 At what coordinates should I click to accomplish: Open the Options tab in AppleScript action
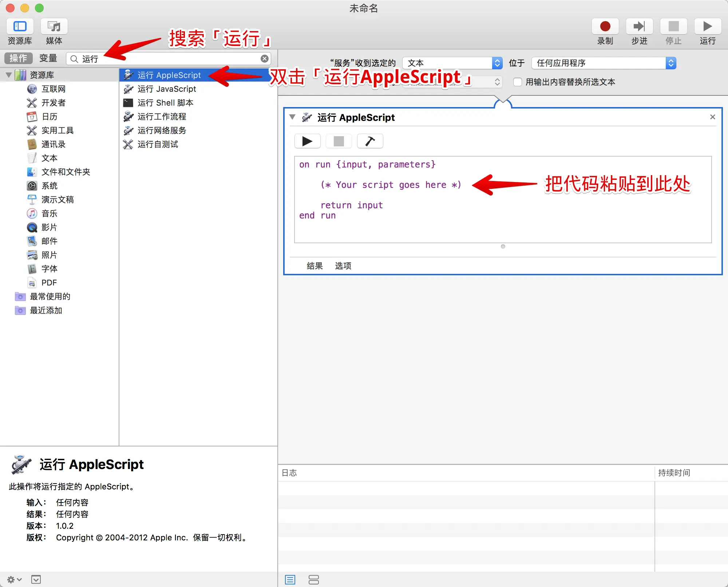click(343, 266)
